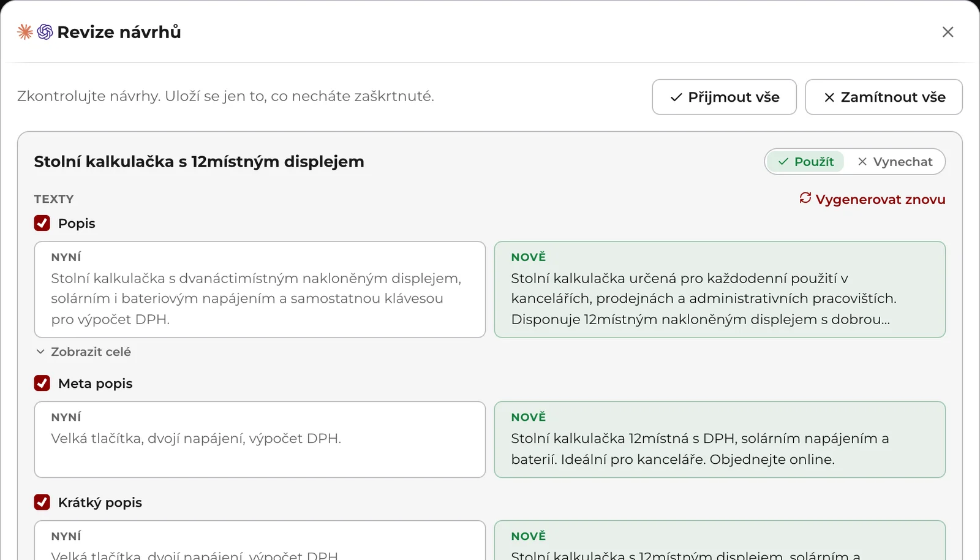
Task: Click the current Meta popis text box
Action: click(260, 439)
